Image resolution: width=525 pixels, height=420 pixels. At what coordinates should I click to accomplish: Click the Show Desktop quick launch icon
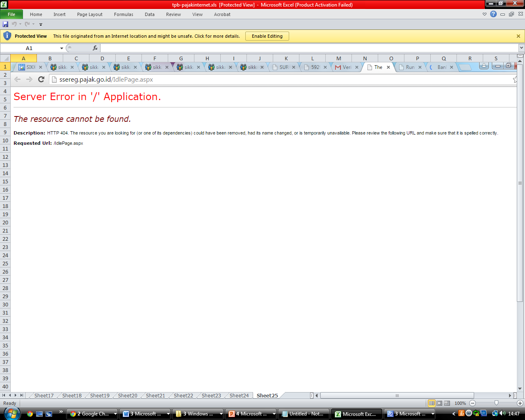click(x=39, y=414)
